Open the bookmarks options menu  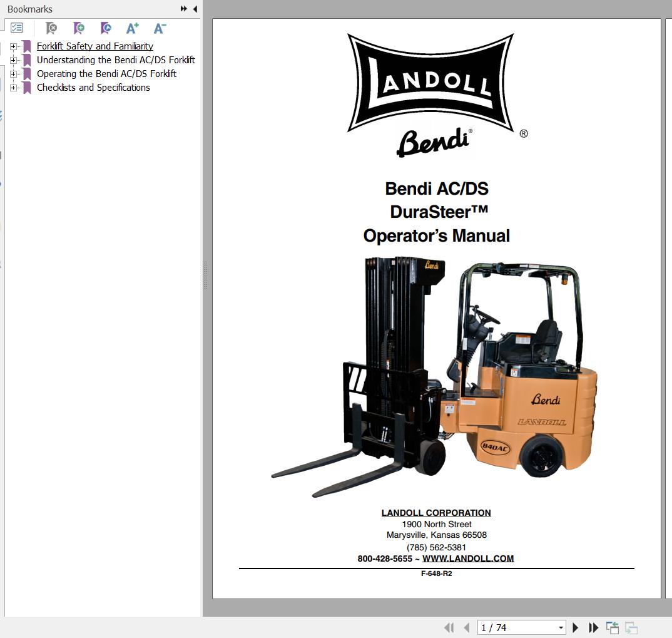(x=17, y=28)
